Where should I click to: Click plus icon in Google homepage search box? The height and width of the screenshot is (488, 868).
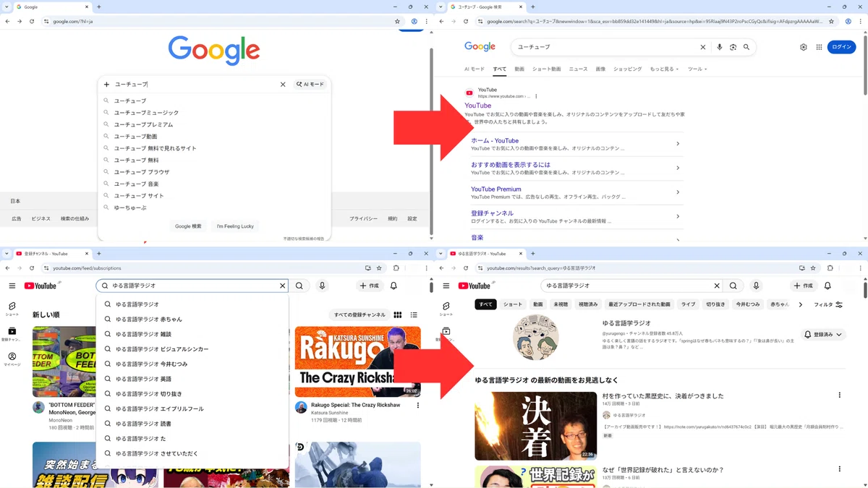point(106,85)
